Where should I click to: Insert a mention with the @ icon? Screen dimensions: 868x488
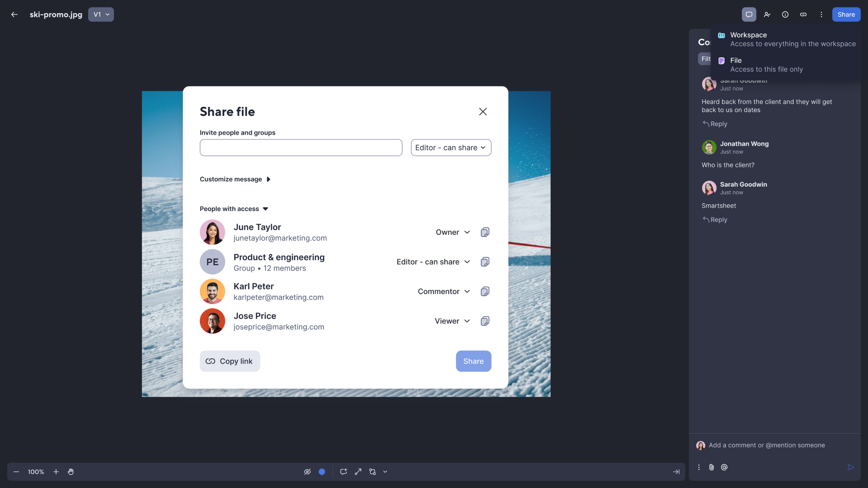tap(724, 467)
